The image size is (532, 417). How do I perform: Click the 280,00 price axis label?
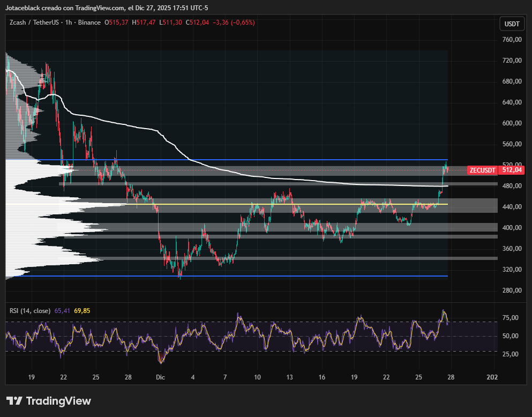512,291
